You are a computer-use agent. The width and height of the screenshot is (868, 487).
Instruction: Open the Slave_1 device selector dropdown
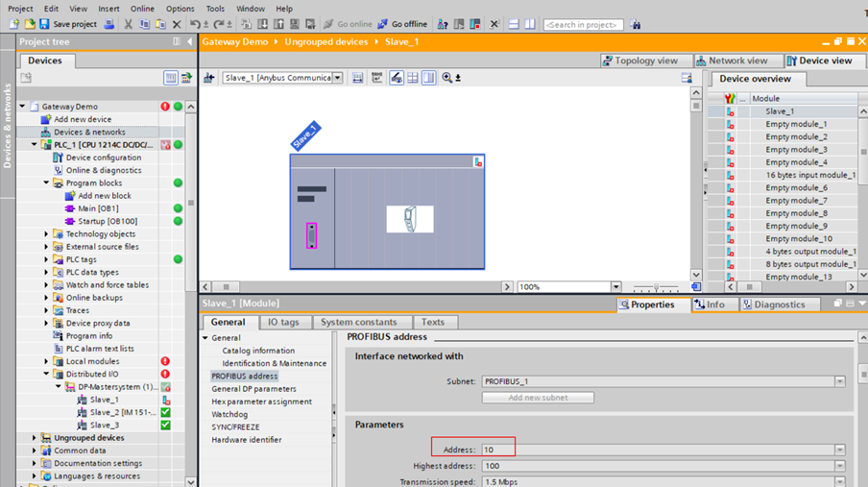[x=337, y=78]
